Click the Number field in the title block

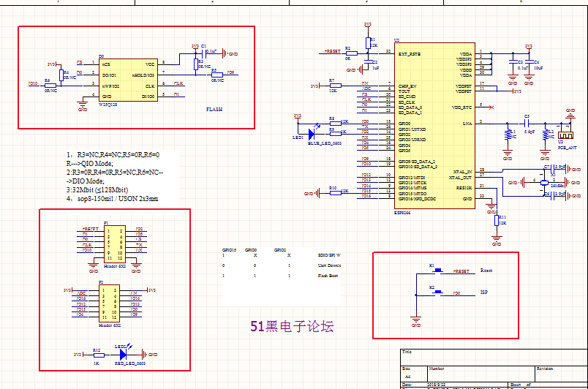(481, 374)
